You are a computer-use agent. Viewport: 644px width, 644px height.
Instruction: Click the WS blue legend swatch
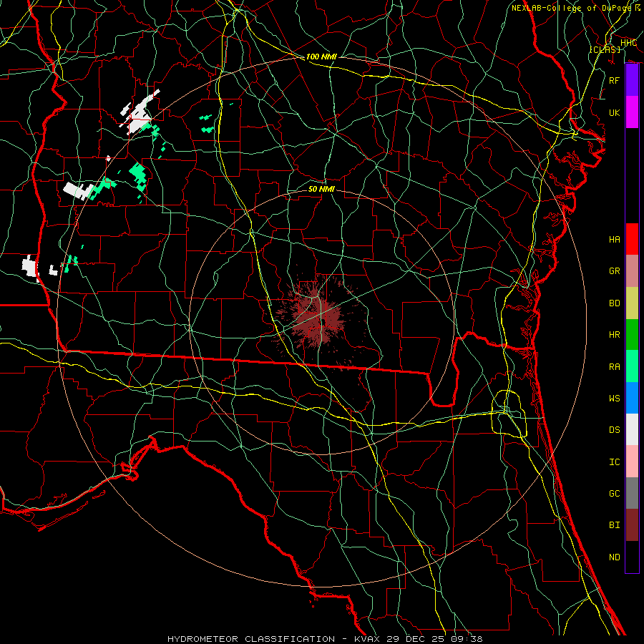(x=632, y=398)
